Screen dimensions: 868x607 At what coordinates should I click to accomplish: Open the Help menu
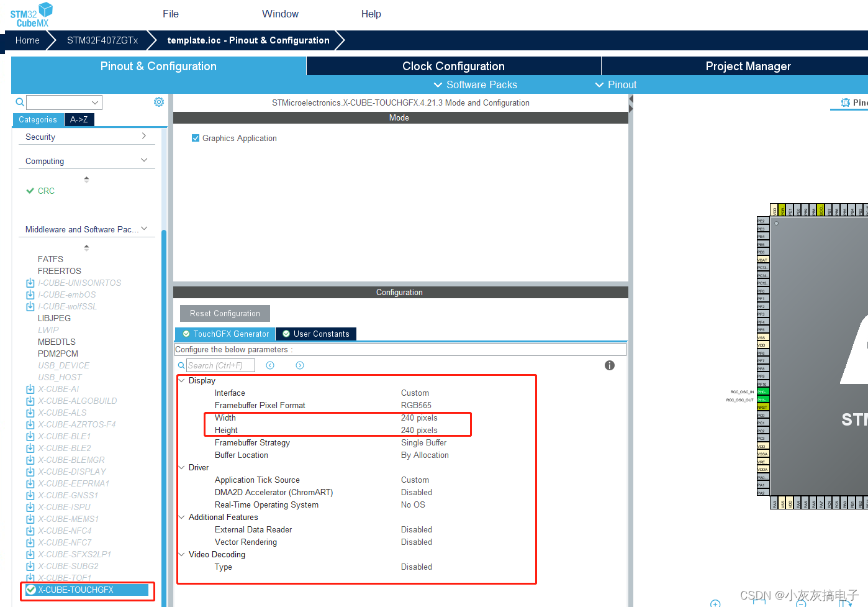[371, 14]
